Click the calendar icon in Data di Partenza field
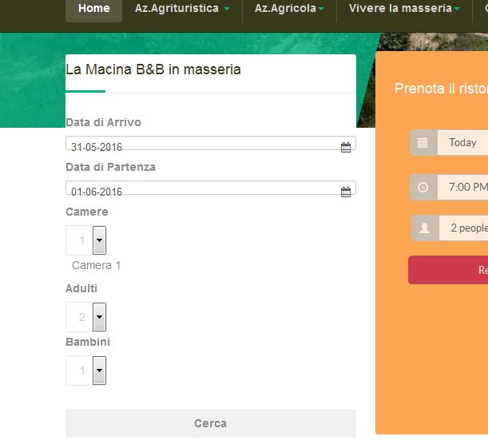The image size is (488, 448). pos(346,192)
